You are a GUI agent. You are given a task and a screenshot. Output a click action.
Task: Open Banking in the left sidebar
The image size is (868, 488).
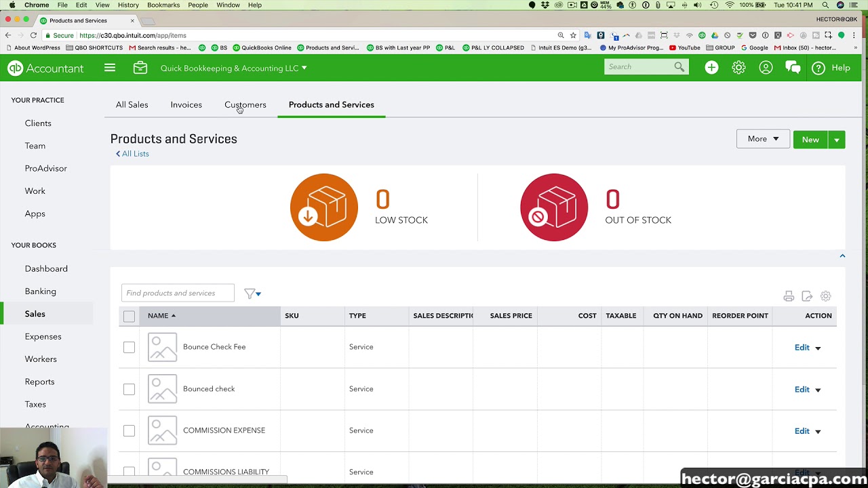click(41, 291)
